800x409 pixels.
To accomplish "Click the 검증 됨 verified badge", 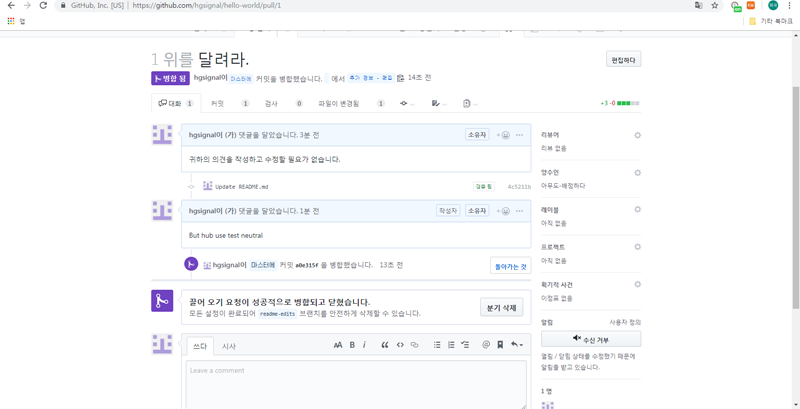I will tap(484, 187).
